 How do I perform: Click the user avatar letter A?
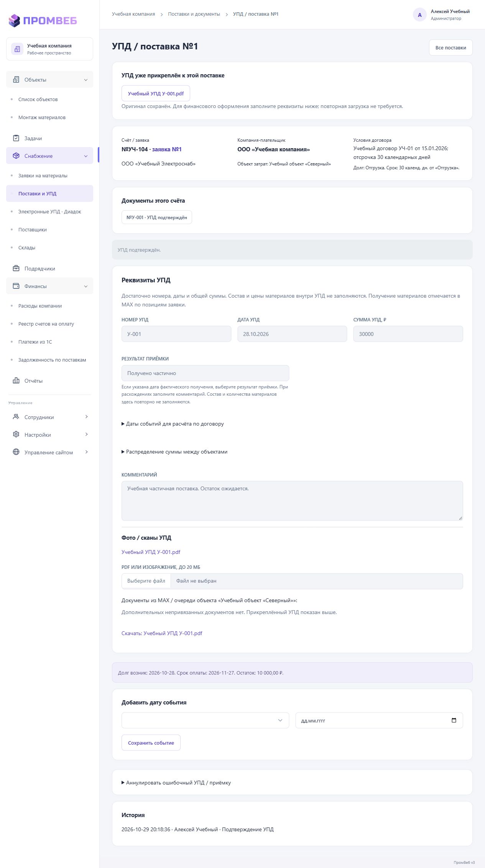(420, 15)
